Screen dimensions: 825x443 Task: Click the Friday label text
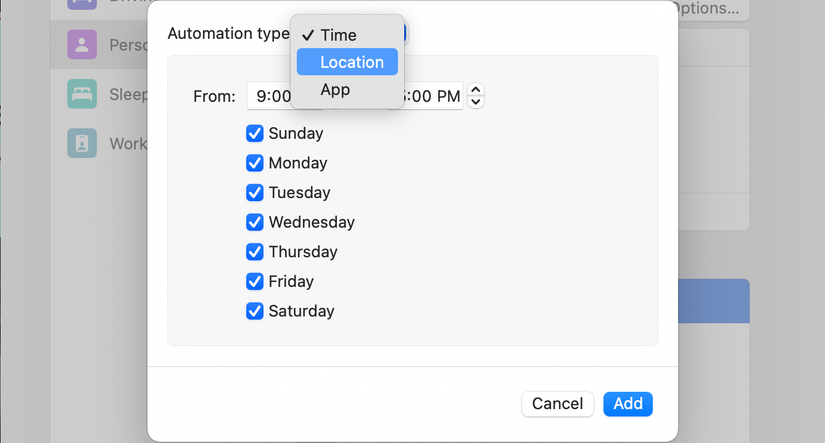click(x=291, y=281)
